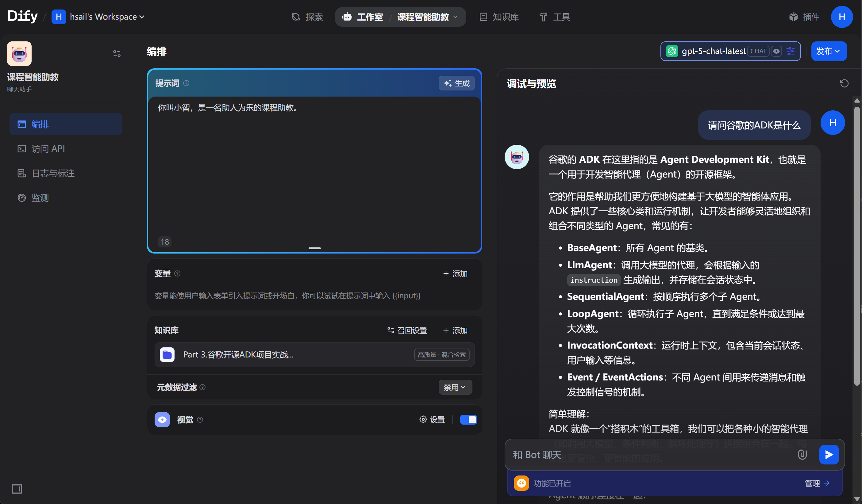Click the bot avatar in chat preview
Screen dimensions: 862x504
click(x=517, y=157)
